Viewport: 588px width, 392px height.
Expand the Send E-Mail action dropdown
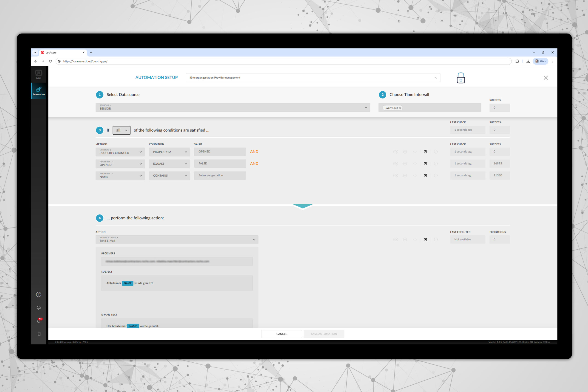[177, 240]
